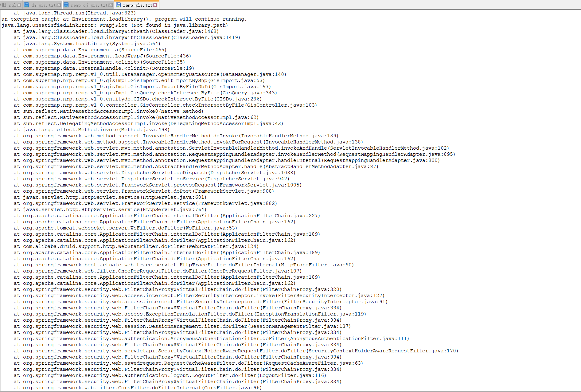Click the 'GisImport.editImportByShp' line
This screenshot has height=392, width=581.
click(x=139, y=80)
